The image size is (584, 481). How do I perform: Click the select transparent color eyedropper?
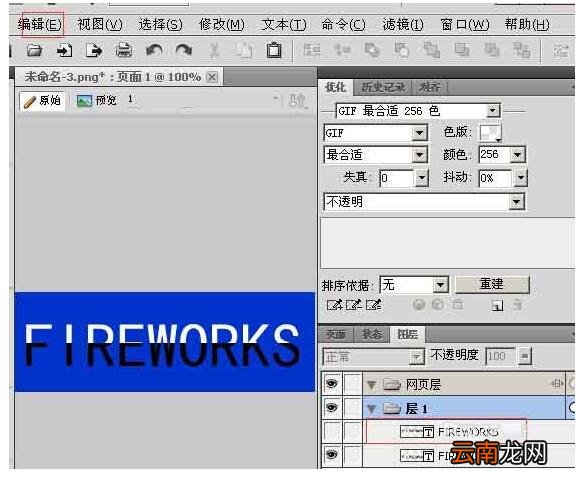pos(374,305)
